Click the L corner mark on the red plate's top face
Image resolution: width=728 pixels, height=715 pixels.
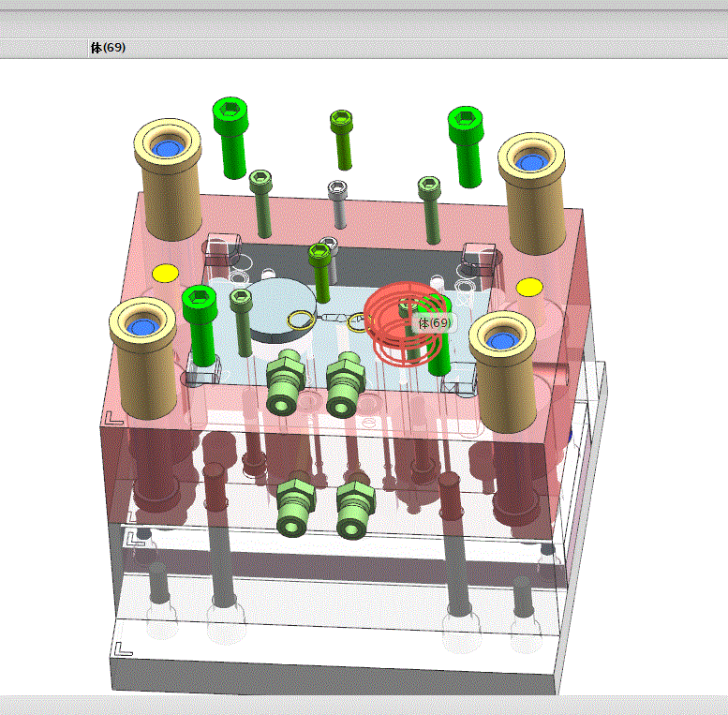pyautogui.click(x=113, y=418)
